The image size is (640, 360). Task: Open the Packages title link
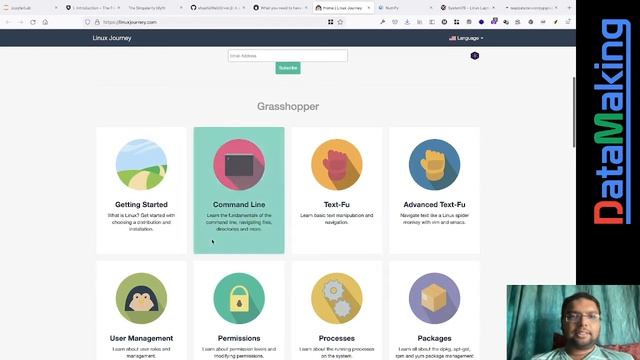coord(434,338)
